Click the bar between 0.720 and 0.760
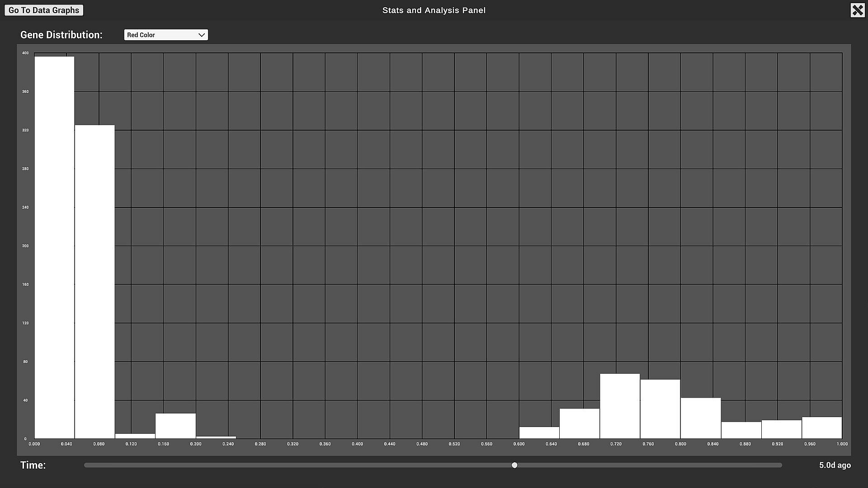 coord(619,406)
